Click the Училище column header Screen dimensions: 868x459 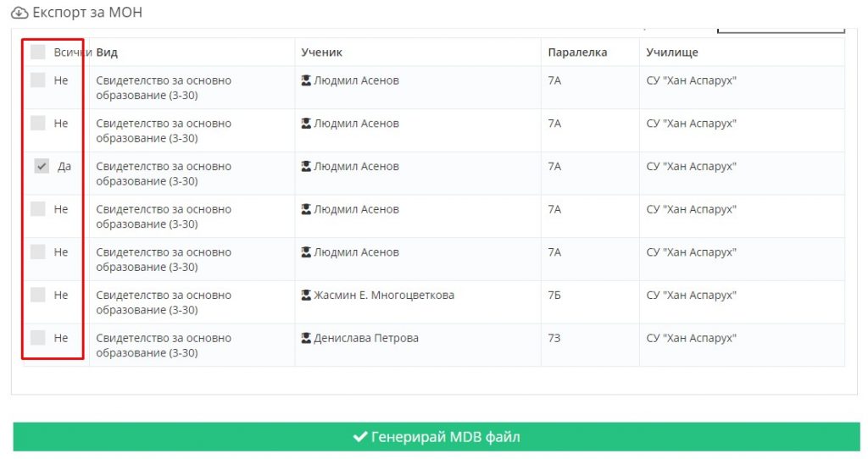[672, 53]
